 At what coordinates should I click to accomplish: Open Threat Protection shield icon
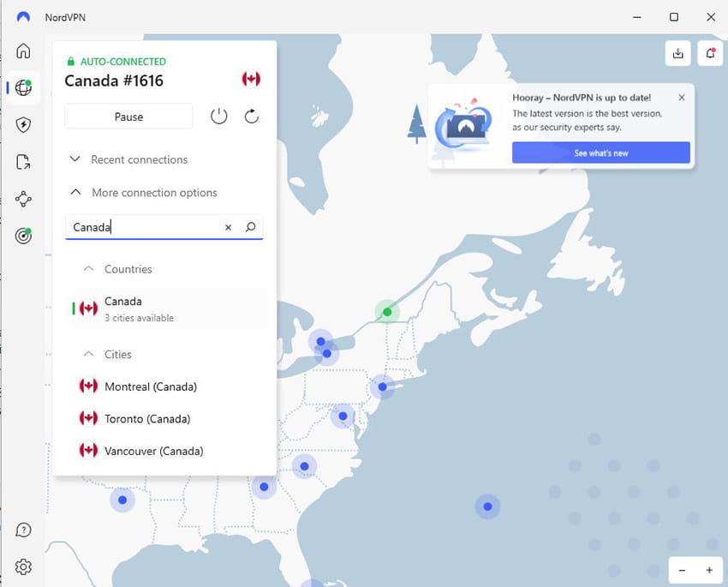coord(23,124)
